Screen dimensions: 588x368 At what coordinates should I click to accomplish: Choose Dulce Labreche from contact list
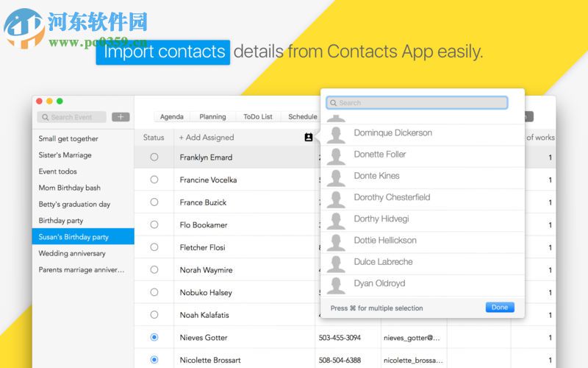click(x=423, y=264)
